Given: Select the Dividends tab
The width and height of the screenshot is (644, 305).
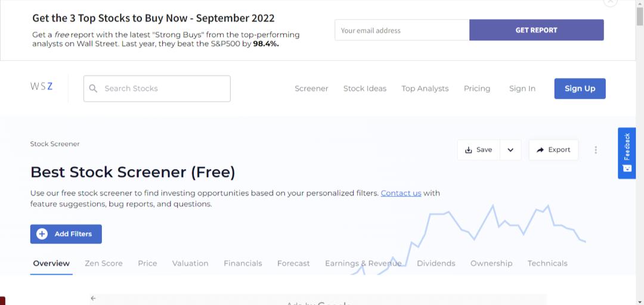Looking at the screenshot, I should pos(436,263).
